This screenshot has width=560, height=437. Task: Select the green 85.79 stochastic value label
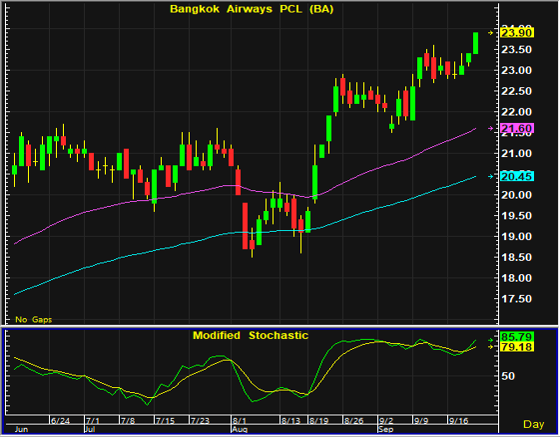click(x=517, y=337)
